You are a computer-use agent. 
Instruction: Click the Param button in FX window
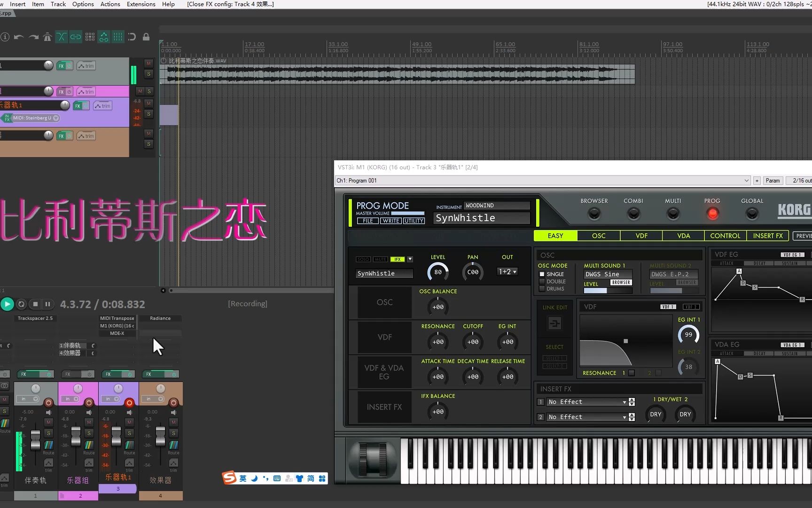point(773,181)
